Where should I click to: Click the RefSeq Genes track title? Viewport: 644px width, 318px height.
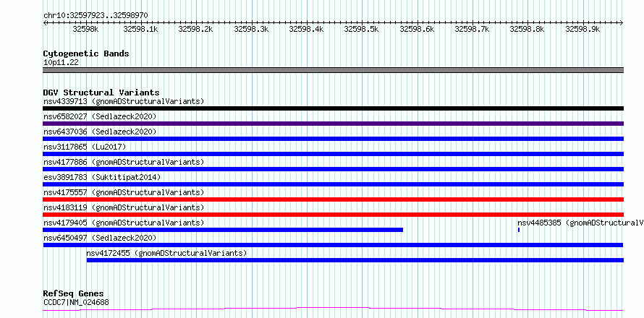74,294
